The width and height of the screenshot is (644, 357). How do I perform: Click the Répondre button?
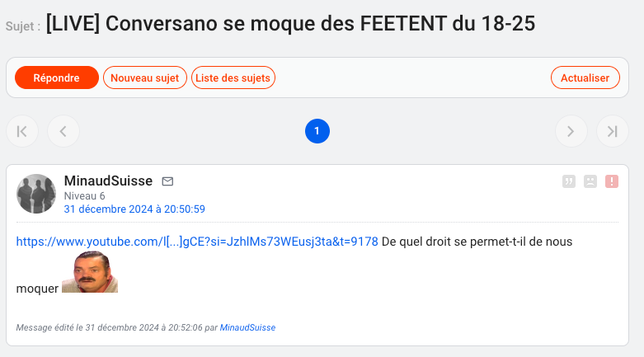coord(57,78)
